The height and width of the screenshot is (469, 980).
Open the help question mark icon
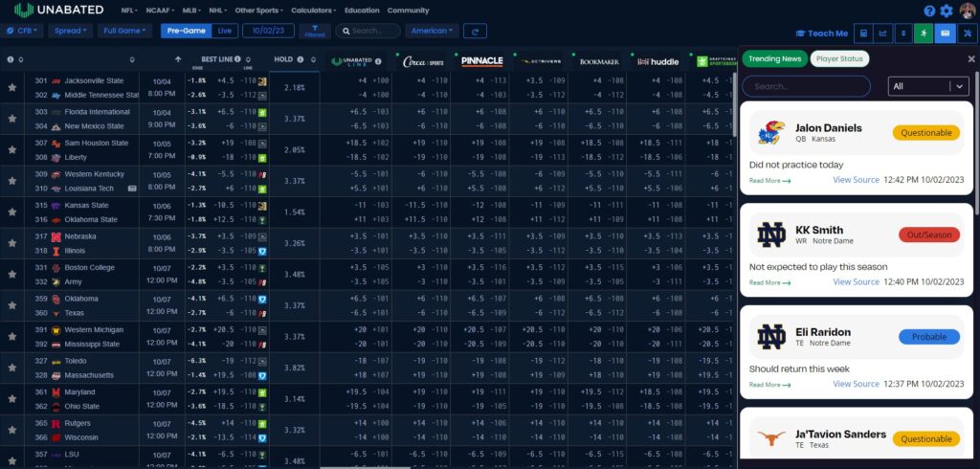click(929, 11)
